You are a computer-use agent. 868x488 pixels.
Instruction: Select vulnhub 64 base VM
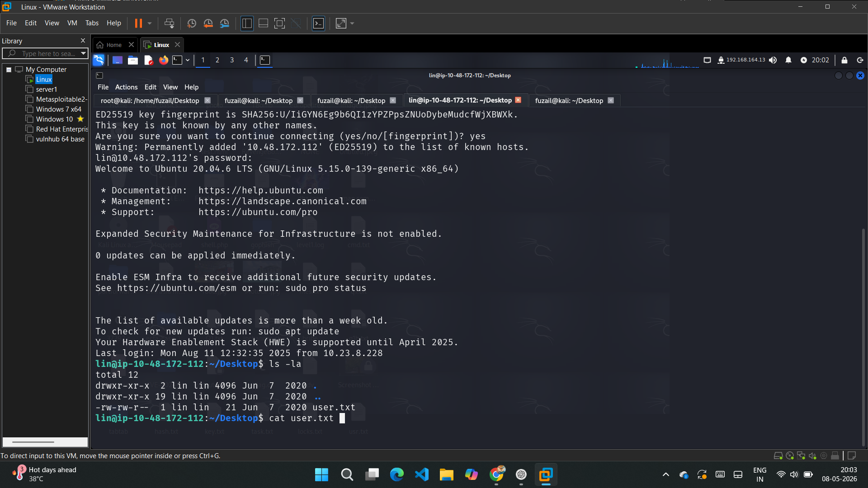click(60, 139)
